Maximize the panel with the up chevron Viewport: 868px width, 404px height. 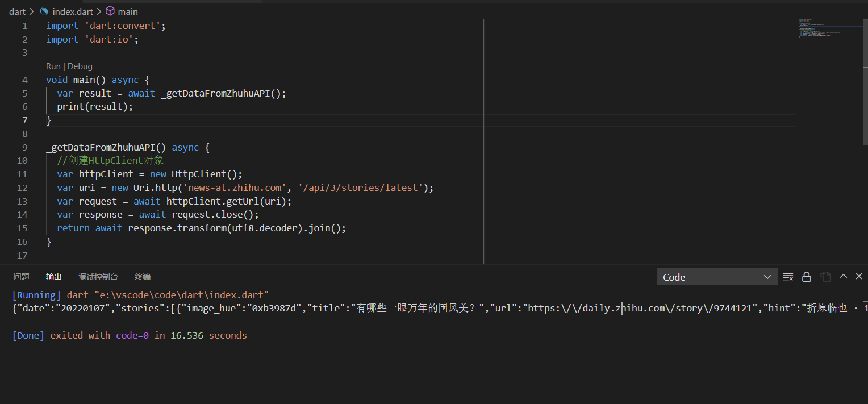coord(844,276)
